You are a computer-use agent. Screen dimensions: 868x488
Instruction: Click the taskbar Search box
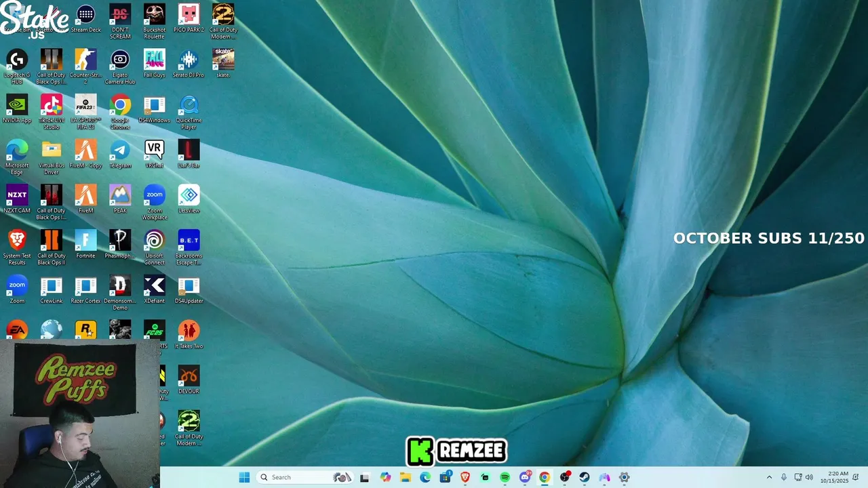pos(304,477)
